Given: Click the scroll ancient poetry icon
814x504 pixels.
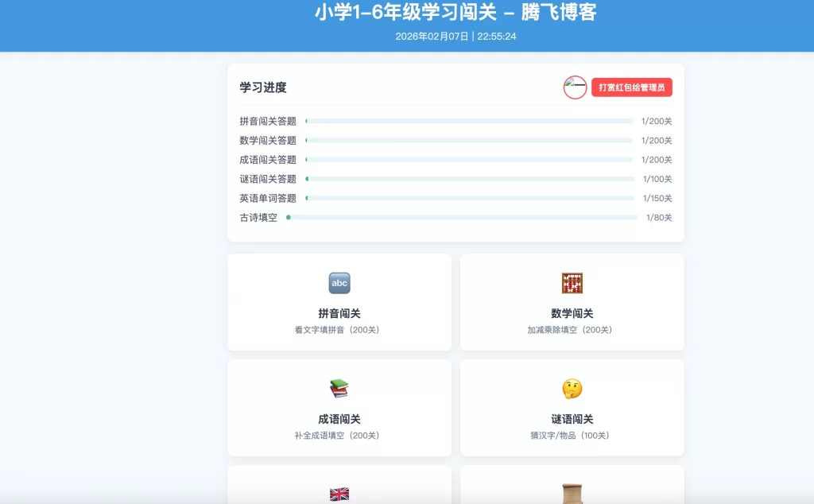Looking at the screenshot, I should 572,493.
